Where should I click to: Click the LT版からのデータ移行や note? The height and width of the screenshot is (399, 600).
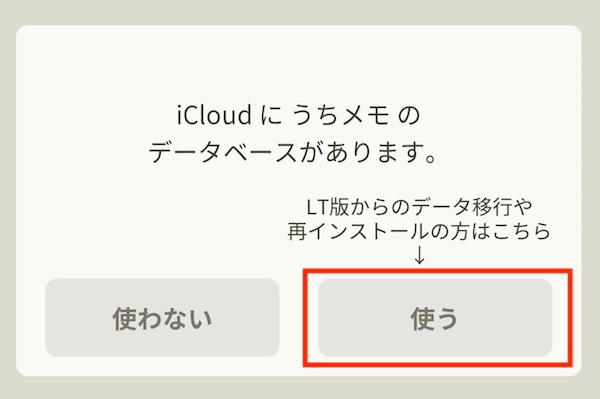click(x=419, y=207)
